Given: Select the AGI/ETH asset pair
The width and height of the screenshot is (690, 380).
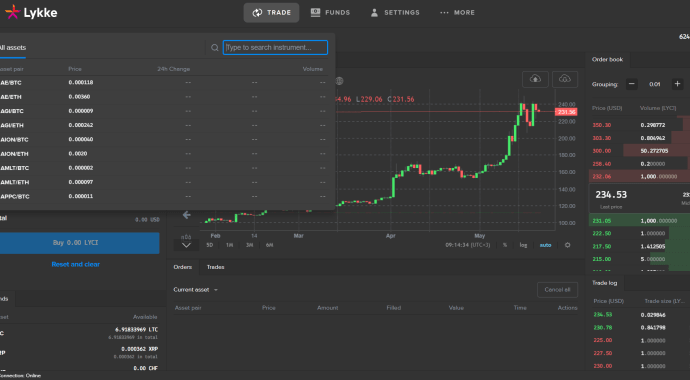Looking at the screenshot, I should pyautogui.click(x=164, y=125).
